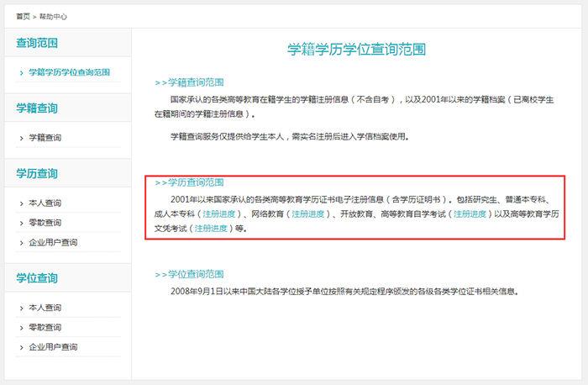Click the chevron beside 本人查询 under 学历查询
Image resolution: width=588 pixels, height=385 pixels.
tap(21, 203)
